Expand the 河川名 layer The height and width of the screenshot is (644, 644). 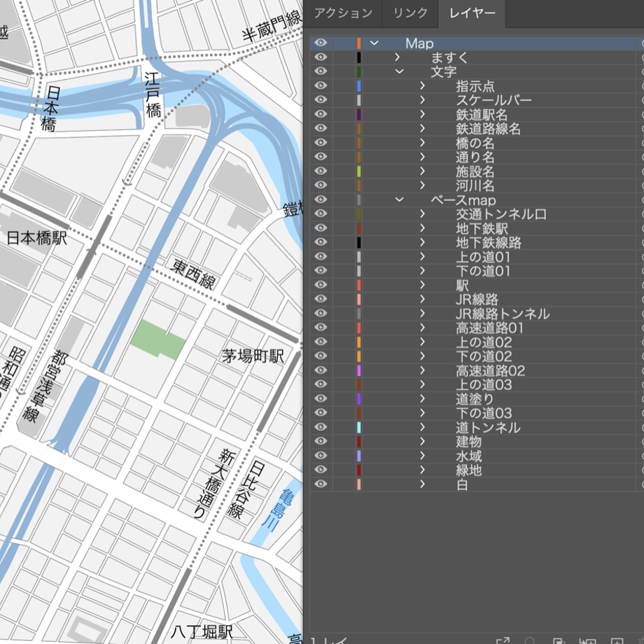click(x=422, y=185)
